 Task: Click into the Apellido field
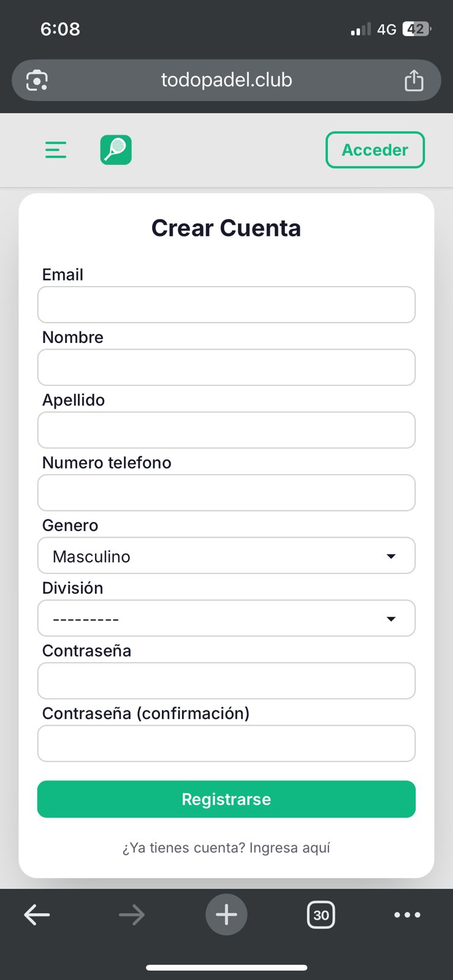pyautogui.click(x=226, y=430)
